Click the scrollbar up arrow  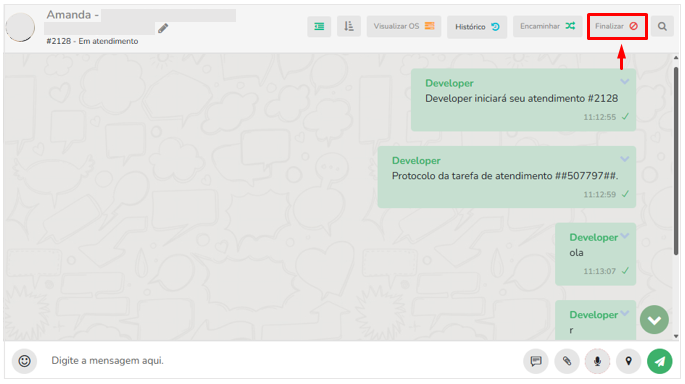coord(676,58)
